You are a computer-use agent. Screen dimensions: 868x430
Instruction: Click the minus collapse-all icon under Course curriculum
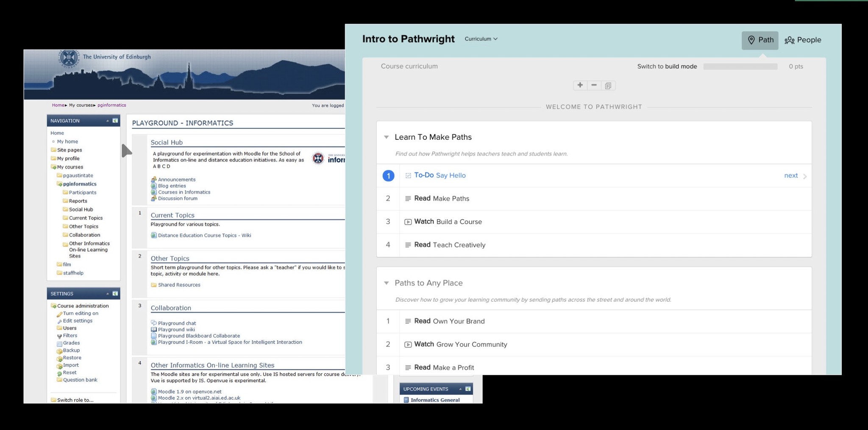(x=594, y=85)
